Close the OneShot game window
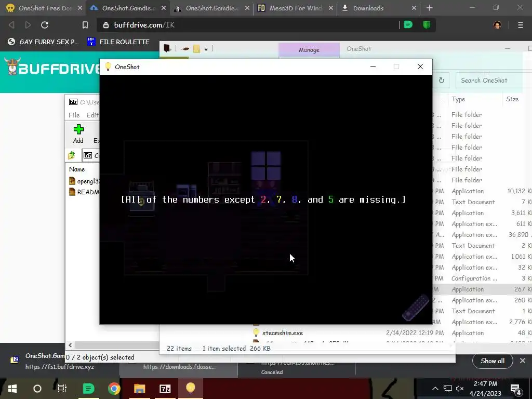Viewport: 532px width, 399px height. pyautogui.click(x=420, y=66)
